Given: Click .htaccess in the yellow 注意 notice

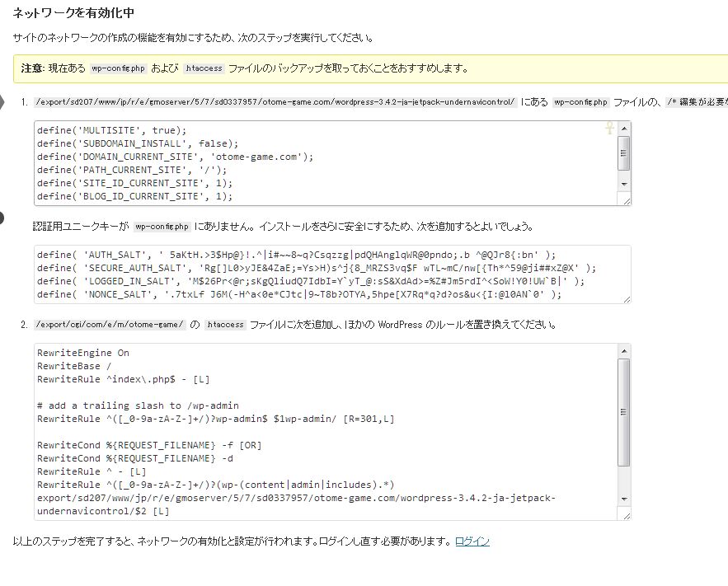Looking at the screenshot, I should coord(204,68).
